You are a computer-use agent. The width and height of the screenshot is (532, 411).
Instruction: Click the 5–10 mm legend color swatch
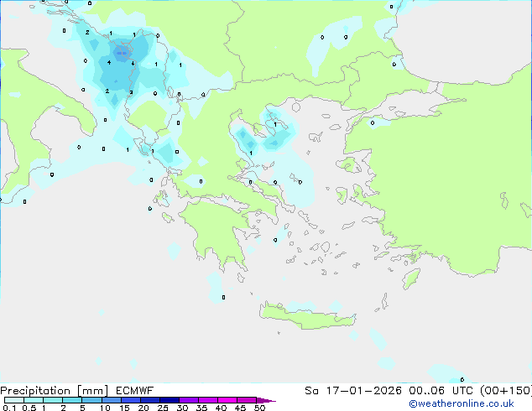pyautogui.click(x=91, y=400)
